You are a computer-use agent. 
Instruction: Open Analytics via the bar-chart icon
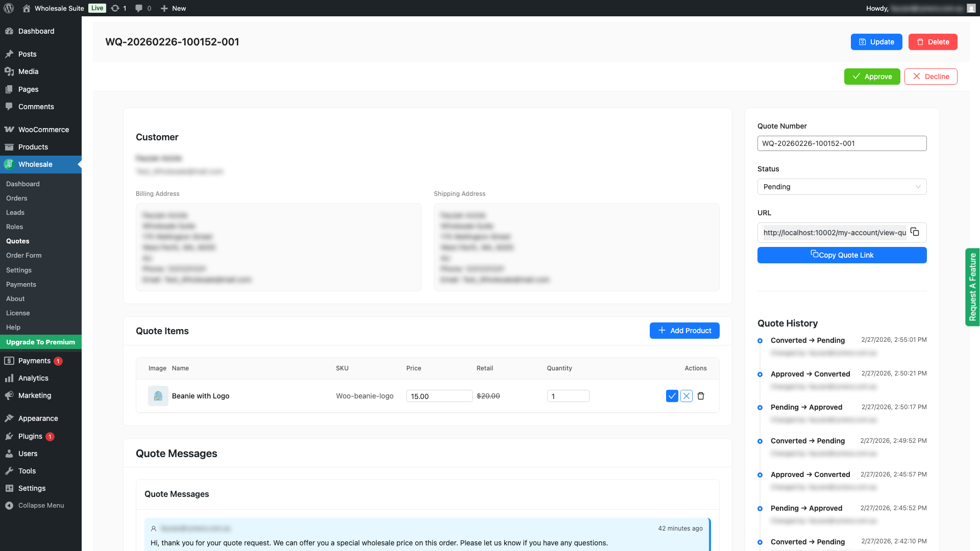9,378
